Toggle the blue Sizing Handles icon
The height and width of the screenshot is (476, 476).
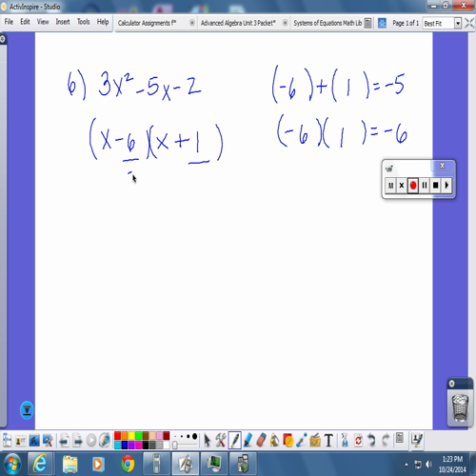tap(382, 23)
